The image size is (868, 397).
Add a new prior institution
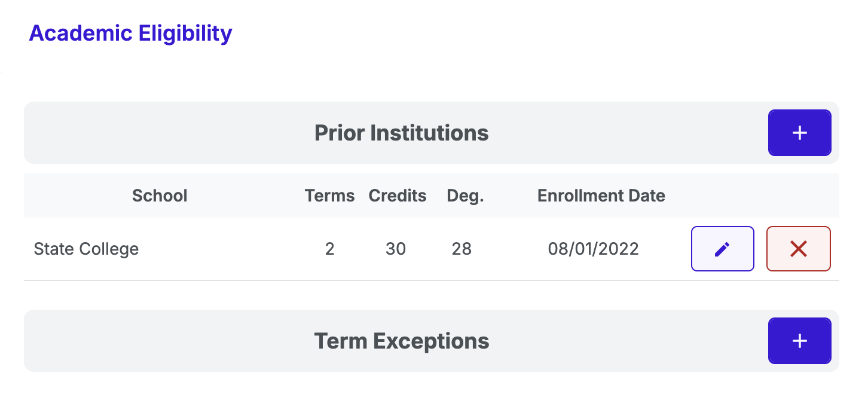(799, 133)
